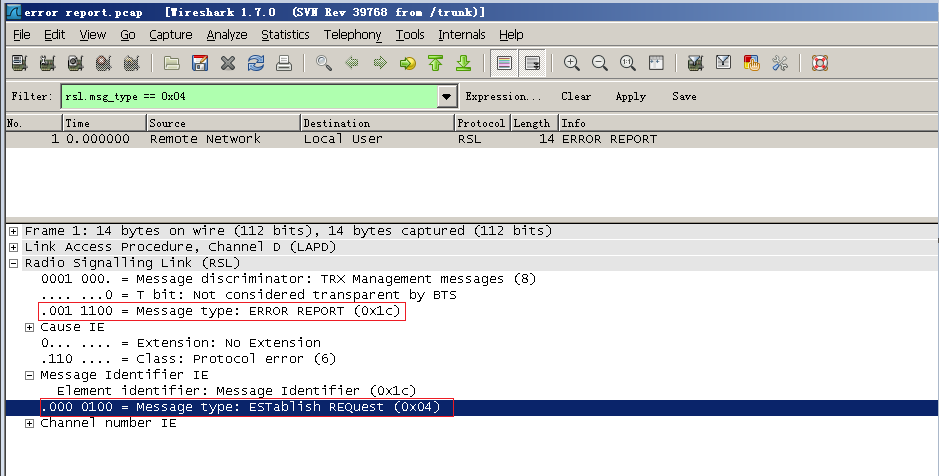Collapse the Radio Signalling Link node
Screen dimensions: 939x476
(14, 263)
